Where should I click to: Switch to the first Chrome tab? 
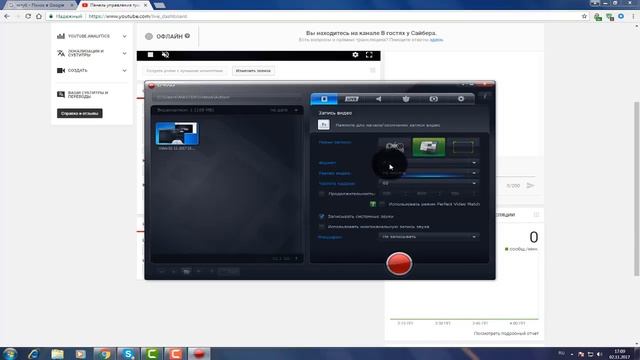click(40, 5)
